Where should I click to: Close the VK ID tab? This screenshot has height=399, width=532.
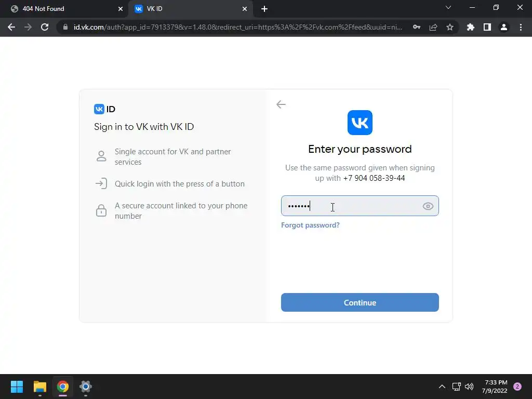[x=245, y=9]
